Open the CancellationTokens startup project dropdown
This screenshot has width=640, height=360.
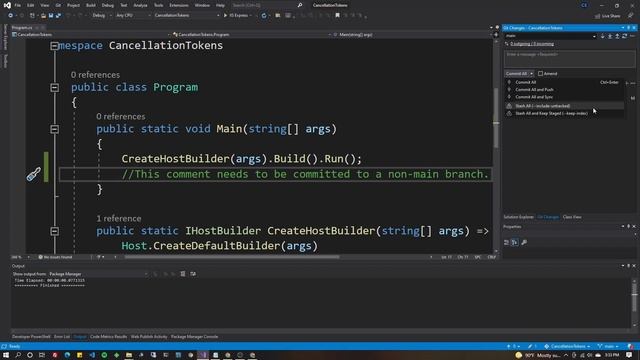coord(187,16)
